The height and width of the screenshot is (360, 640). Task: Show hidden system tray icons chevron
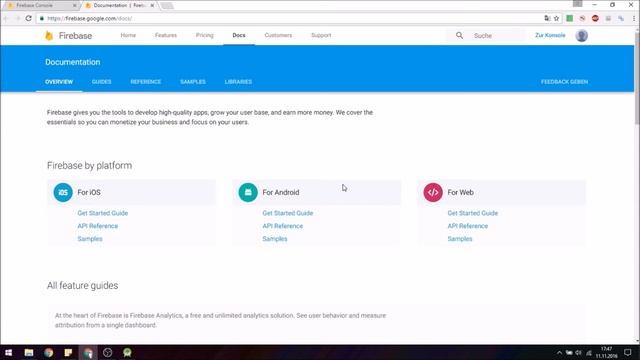click(x=559, y=353)
